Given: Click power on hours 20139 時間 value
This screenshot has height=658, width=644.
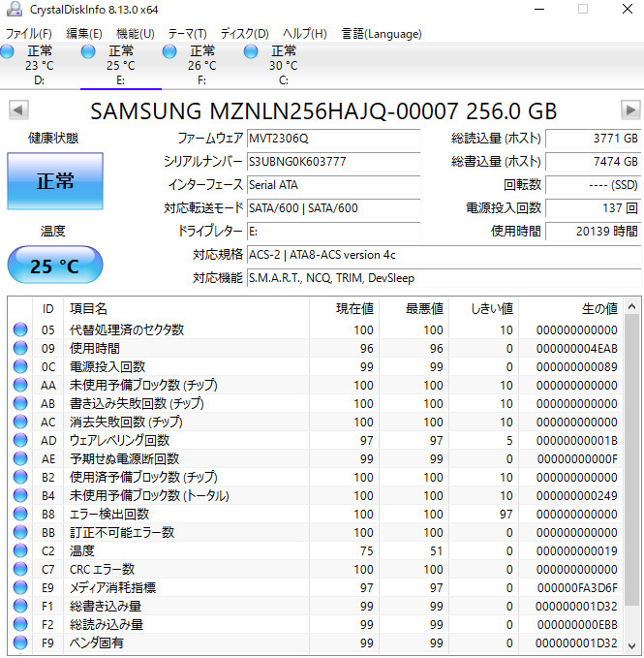Looking at the screenshot, I should point(593,232).
